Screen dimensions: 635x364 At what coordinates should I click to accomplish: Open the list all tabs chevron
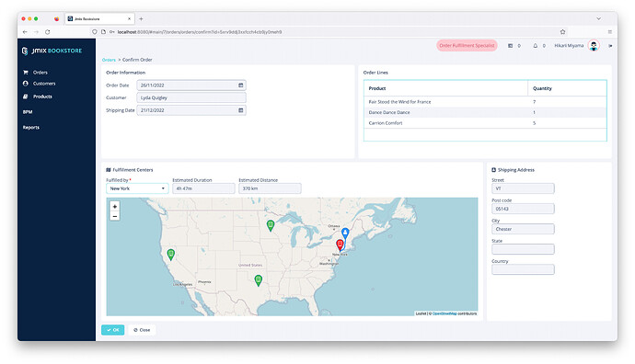click(598, 19)
